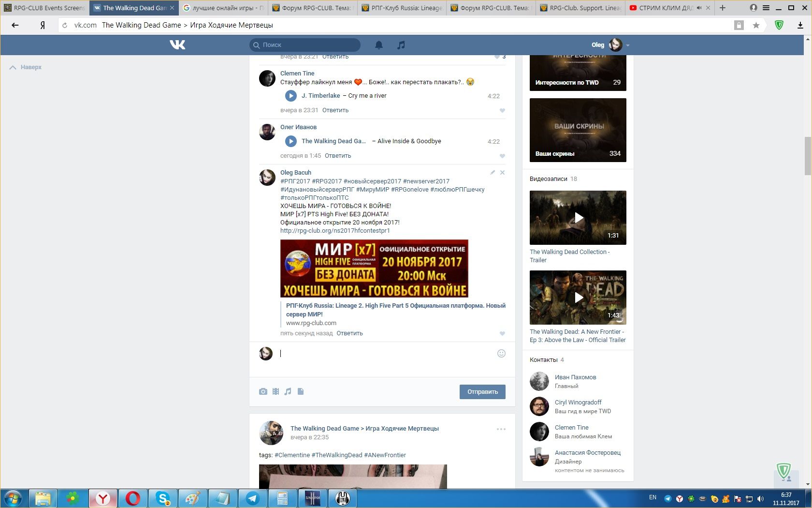
Task: Open Анастасия Фостеровец contact profile
Action: (x=588, y=453)
